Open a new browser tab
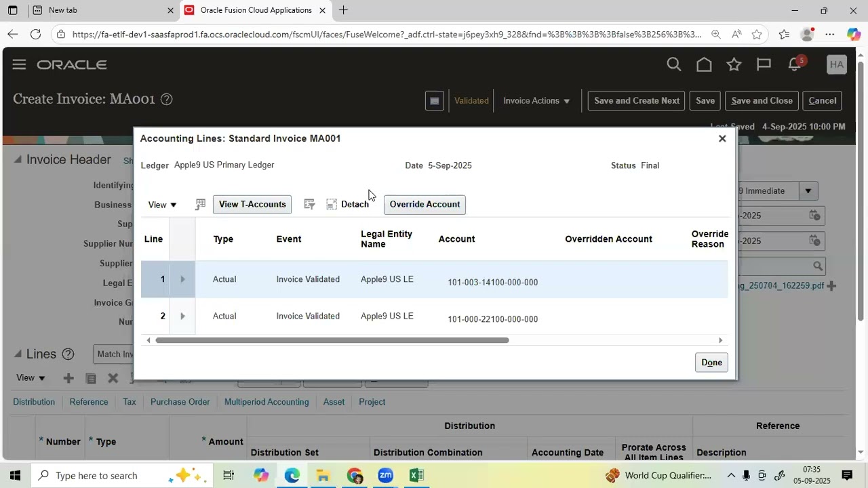 (343, 10)
